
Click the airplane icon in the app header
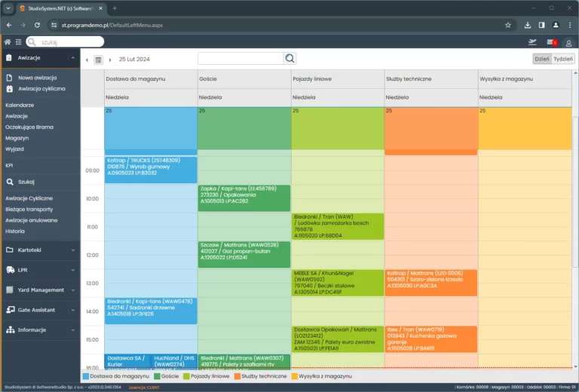(534, 42)
